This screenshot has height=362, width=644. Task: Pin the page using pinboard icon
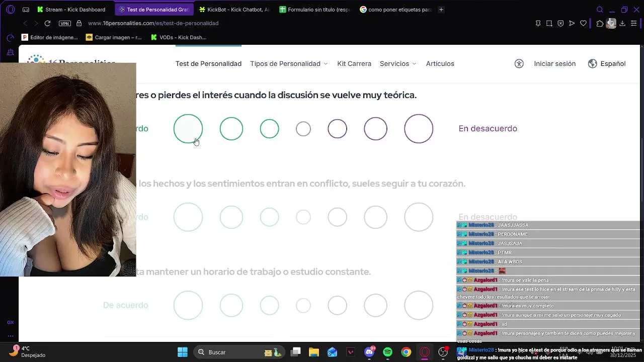(x=538, y=23)
